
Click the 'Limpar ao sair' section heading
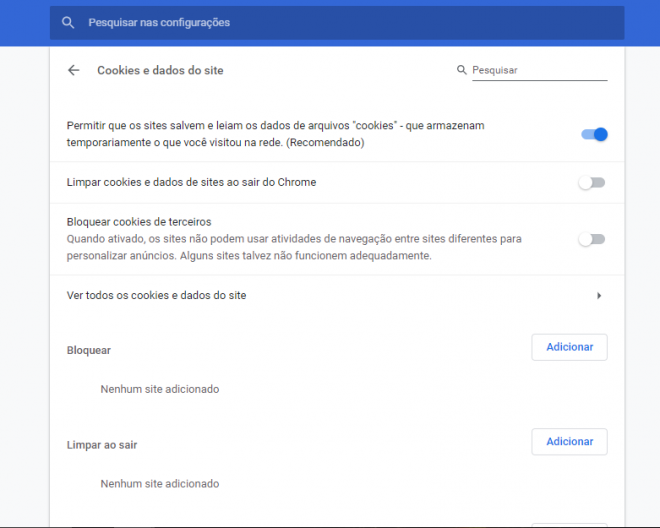(x=102, y=445)
